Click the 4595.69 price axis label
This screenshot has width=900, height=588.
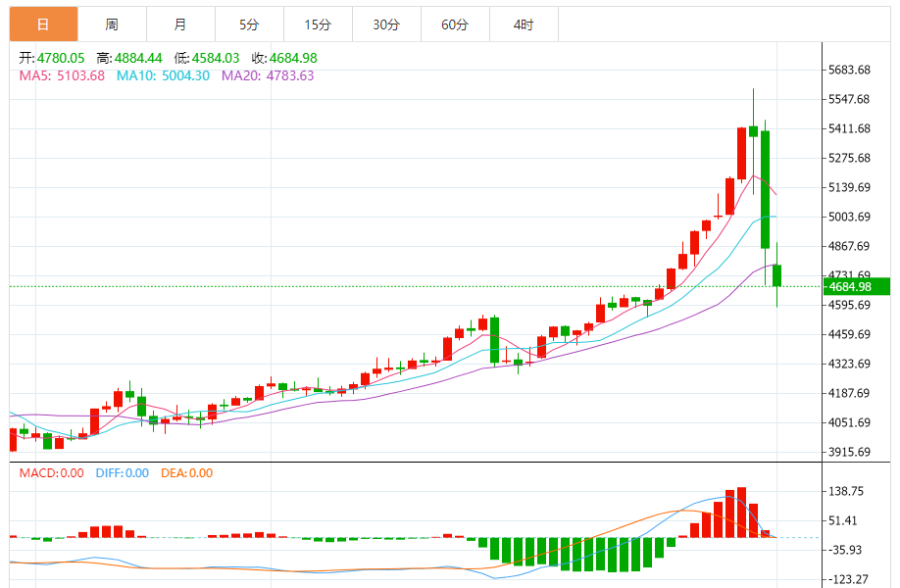pos(849,305)
